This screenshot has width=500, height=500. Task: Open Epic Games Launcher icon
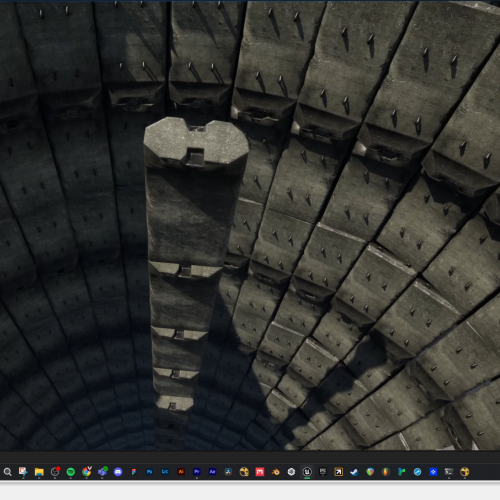(323, 472)
